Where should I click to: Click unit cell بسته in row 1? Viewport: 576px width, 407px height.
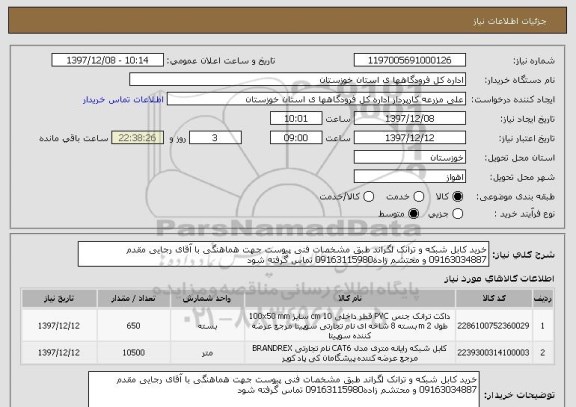(207, 326)
